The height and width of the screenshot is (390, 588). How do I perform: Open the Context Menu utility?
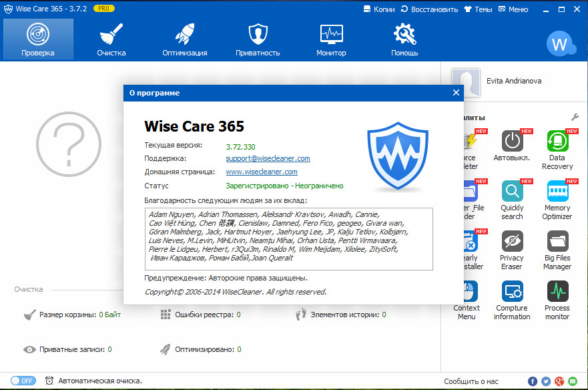(x=467, y=301)
